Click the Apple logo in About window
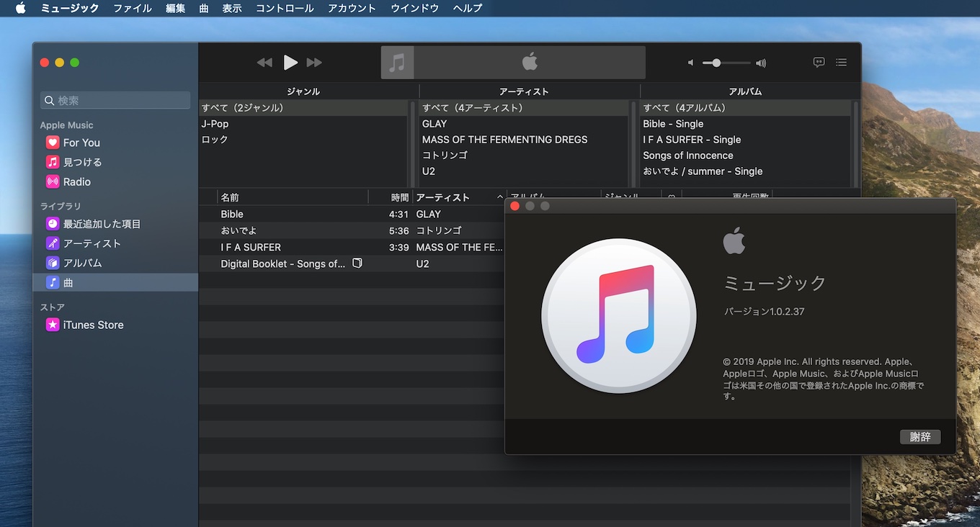Screen dimensions: 980x527 (x=734, y=240)
